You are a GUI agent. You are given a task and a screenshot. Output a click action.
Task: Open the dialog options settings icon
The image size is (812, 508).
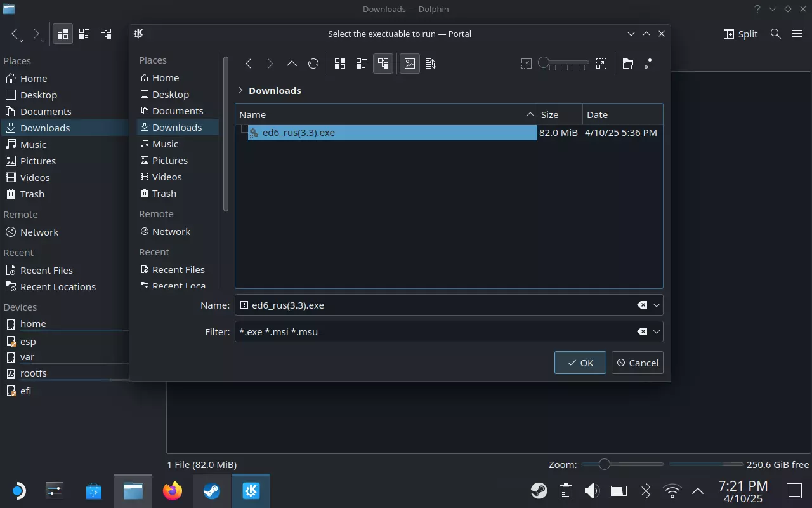click(649, 63)
